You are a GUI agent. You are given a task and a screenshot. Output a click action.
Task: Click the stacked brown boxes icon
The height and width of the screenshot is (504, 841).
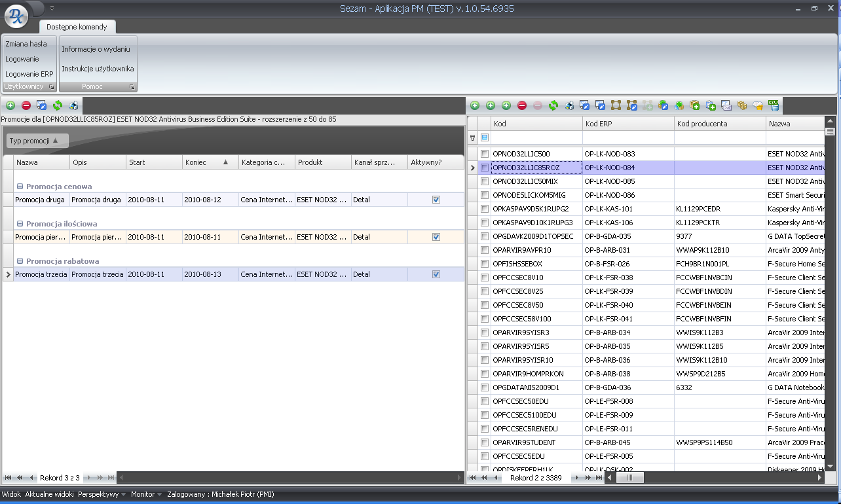[x=742, y=105]
